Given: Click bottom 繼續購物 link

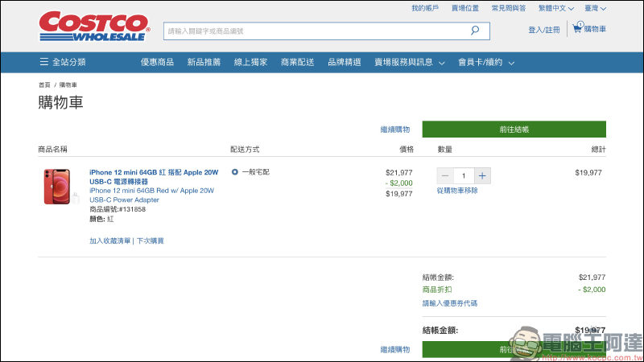Looking at the screenshot, I should click(395, 350).
